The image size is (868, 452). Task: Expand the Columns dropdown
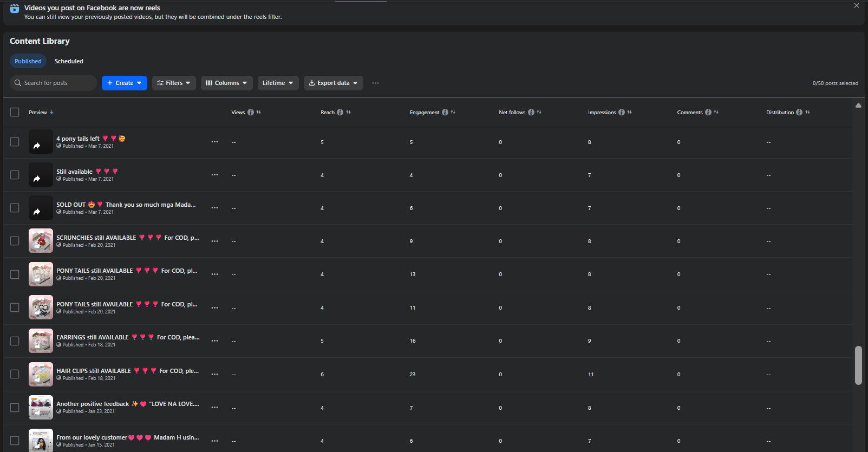tap(226, 83)
